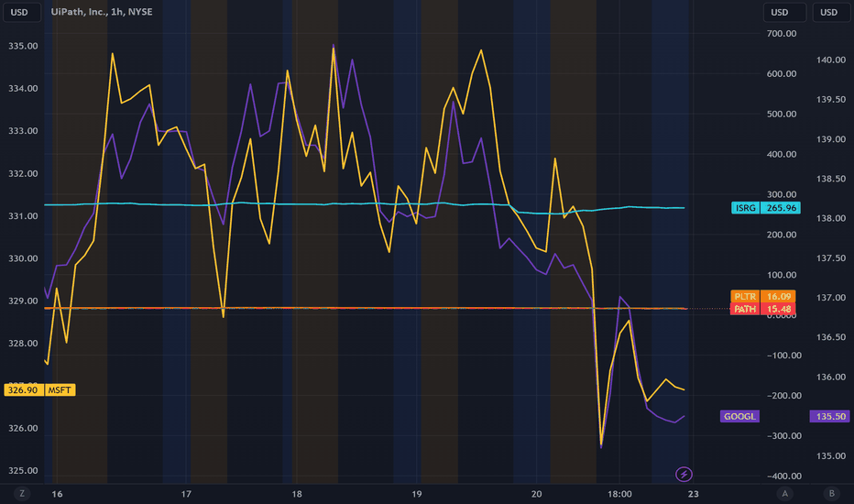Click the 335.00 value on left price scale

[23, 46]
